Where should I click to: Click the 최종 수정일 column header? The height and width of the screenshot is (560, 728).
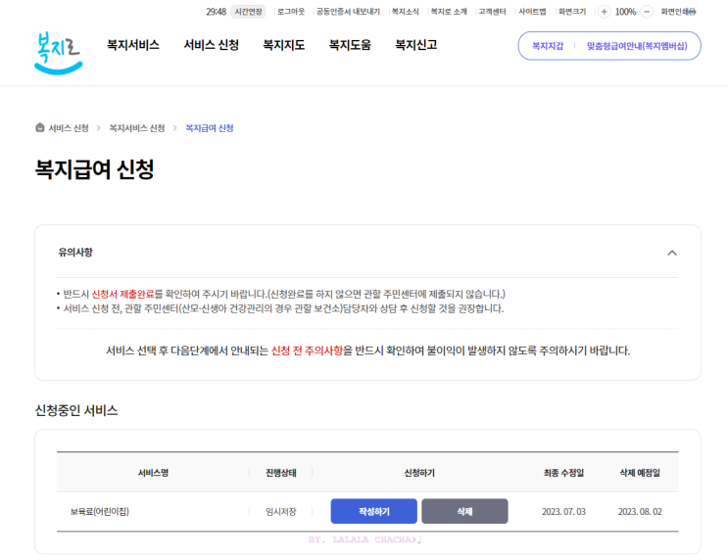click(563, 473)
